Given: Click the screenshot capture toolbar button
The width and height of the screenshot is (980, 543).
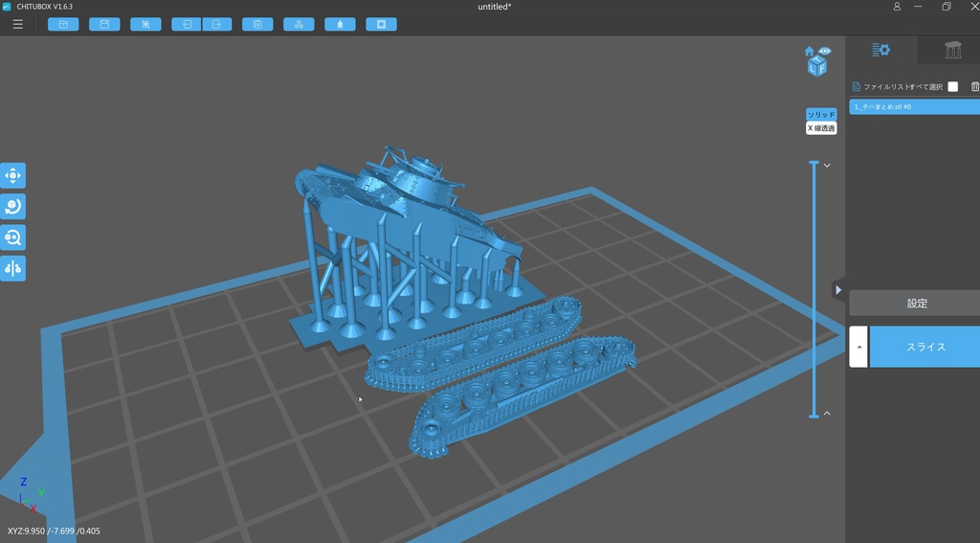Looking at the screenshot, I should click(145, 24).
